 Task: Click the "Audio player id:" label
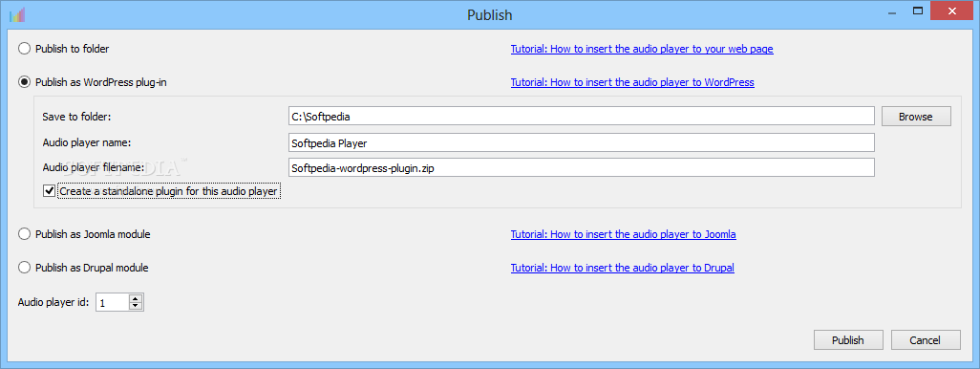click(x=53, y=303)
